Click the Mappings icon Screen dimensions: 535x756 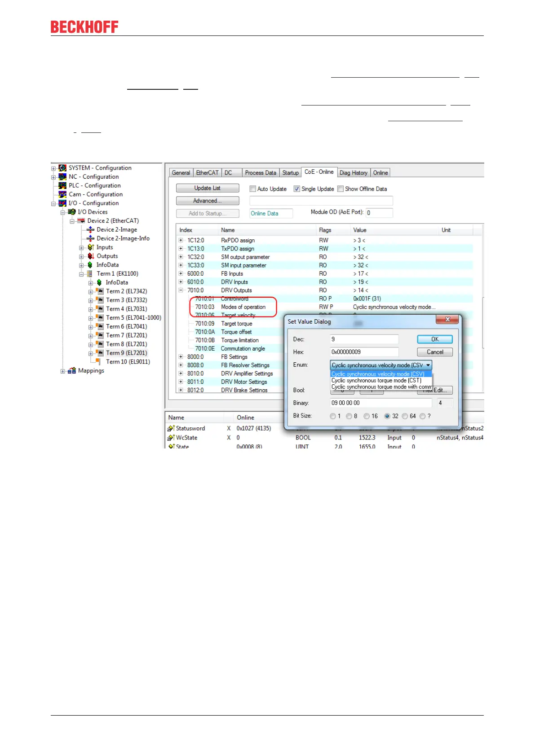click(72, 371)
